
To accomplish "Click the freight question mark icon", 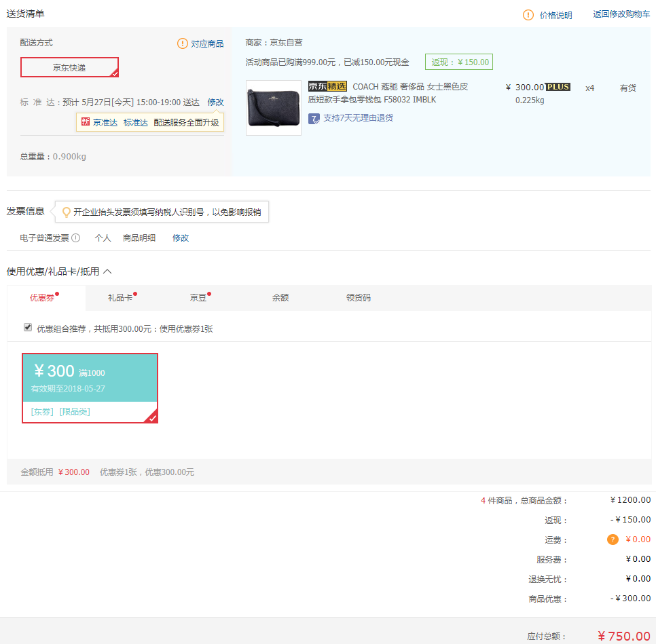I will (613, 539).
